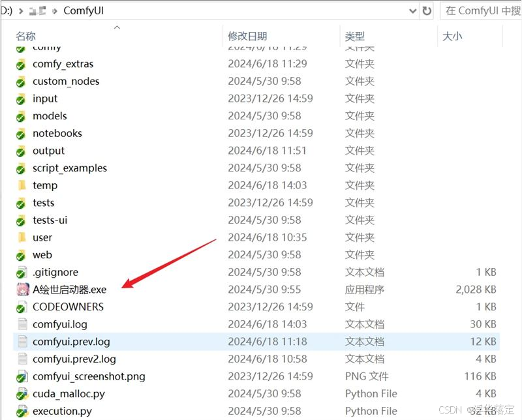Click the comfy_extras folder icon
Image resolution: width=522 pixels, height=420 pixels.
point(22,64)
